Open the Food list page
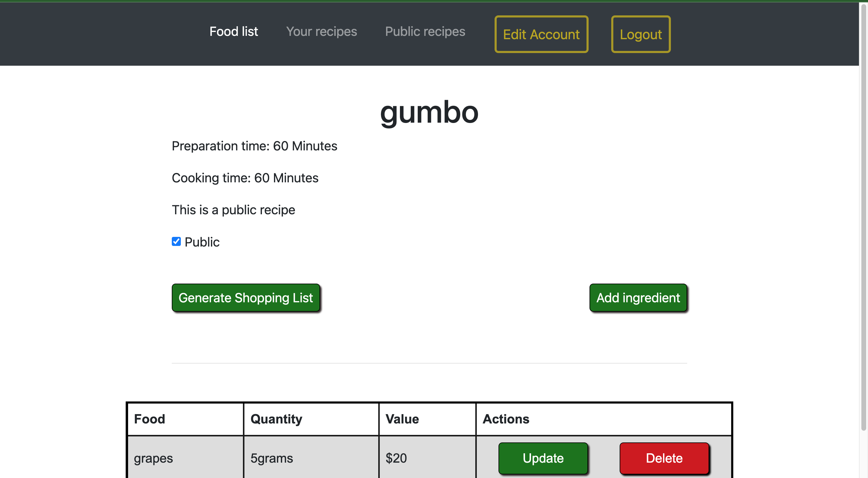The image size is (868, 478). tap(234, 31)
